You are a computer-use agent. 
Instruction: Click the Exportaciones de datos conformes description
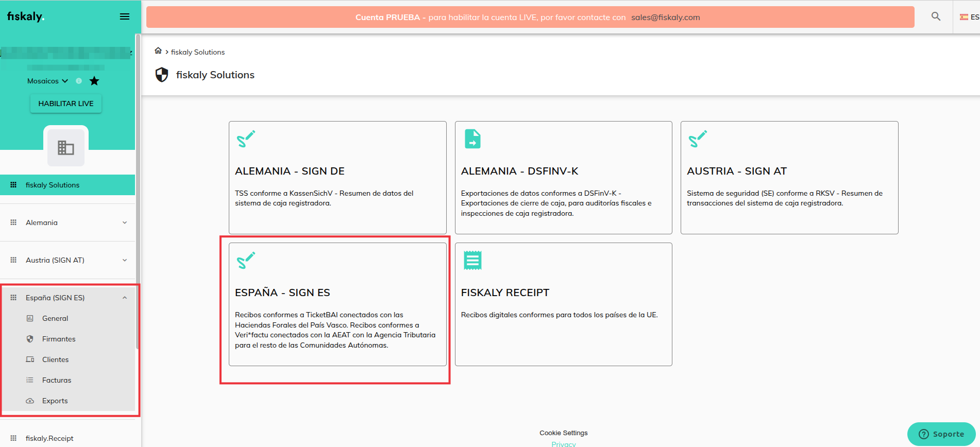(556, 203)
